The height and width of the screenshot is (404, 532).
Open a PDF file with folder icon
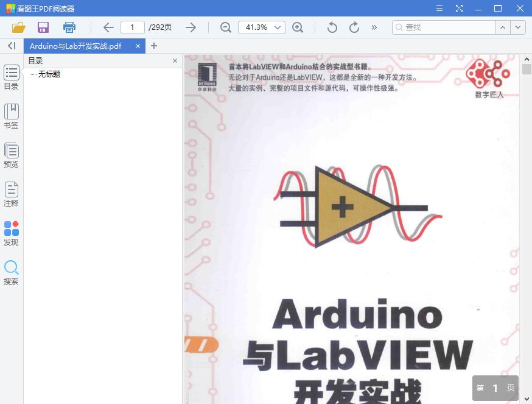(x=19, y=27)
